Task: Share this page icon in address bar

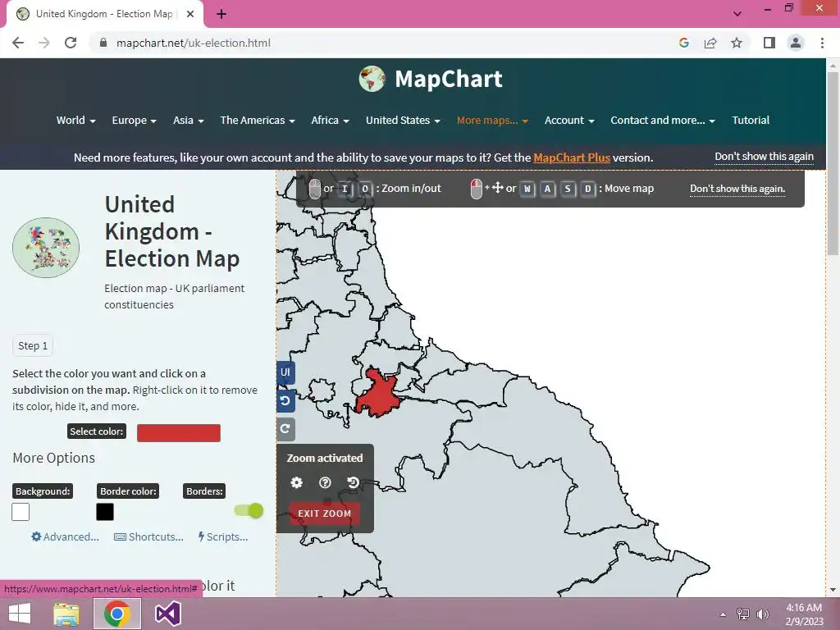Action: click(710, 43)
